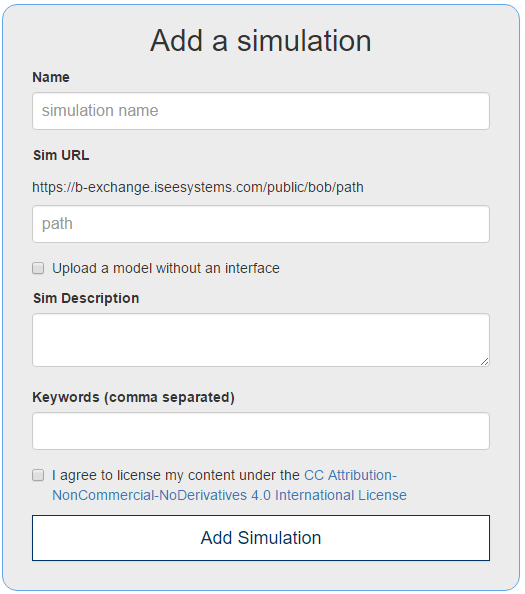Image resolution: width=525 pixels, height=594 pixels.
Task: Focus the Sim URL path field
Action: pos(261,224)
